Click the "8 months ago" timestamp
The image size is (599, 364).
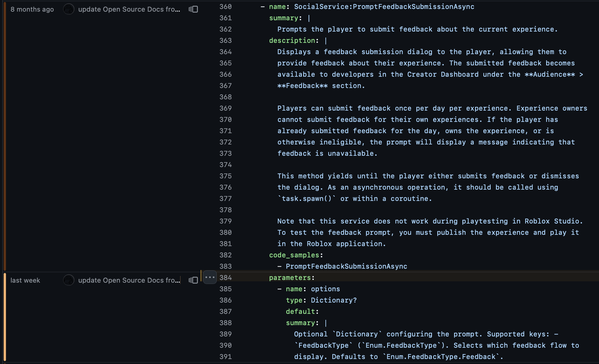(x=32, y=9)
